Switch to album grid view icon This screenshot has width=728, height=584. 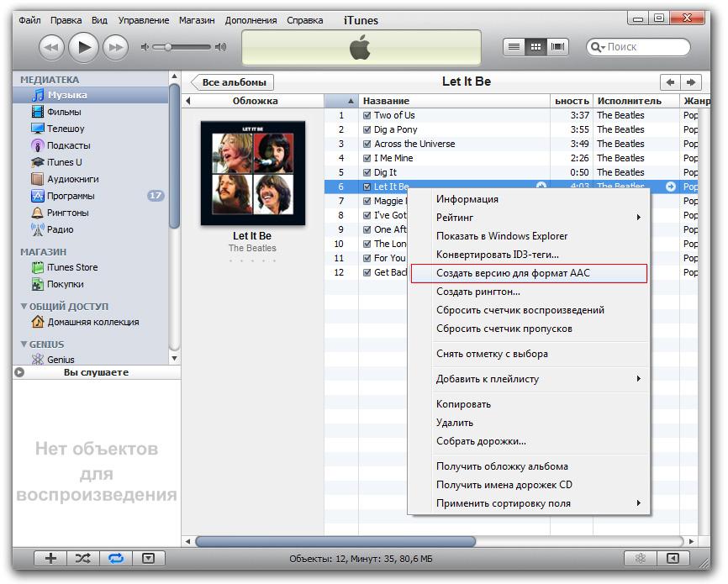pos(535,46)
